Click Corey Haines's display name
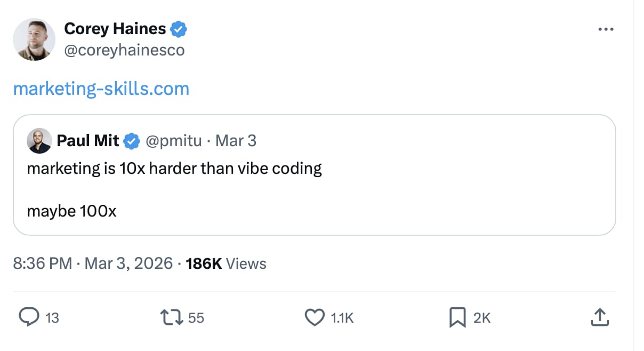 114,28
